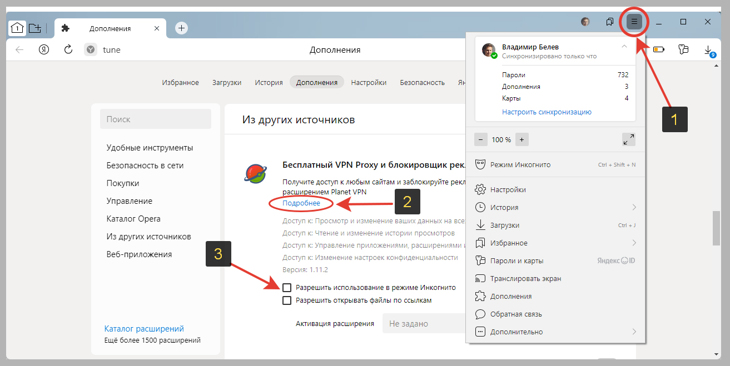The image size is (730, 366).
Task: Open История entry in dropdown menu
Action: click(555, 207)
